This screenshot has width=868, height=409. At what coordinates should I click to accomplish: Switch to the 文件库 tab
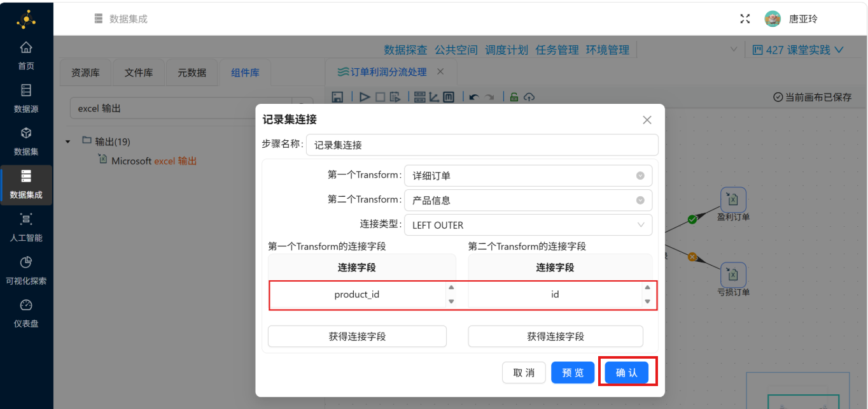coord(139,73)
